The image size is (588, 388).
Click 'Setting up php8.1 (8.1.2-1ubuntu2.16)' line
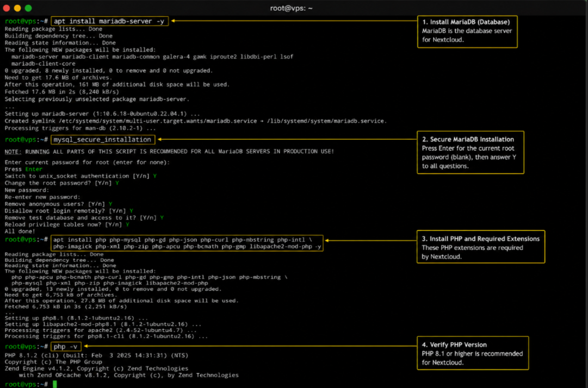(x=76, y=318)
